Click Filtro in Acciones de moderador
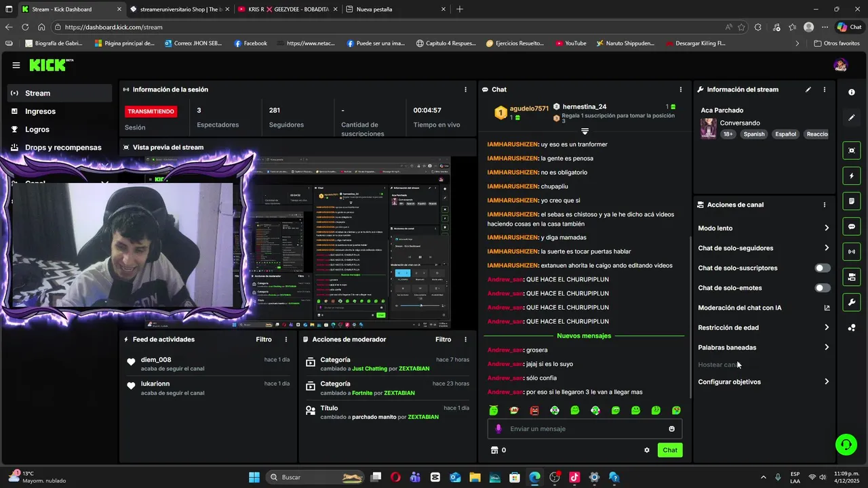This screenshot has width=868, height=488. [x=443, y=340]
